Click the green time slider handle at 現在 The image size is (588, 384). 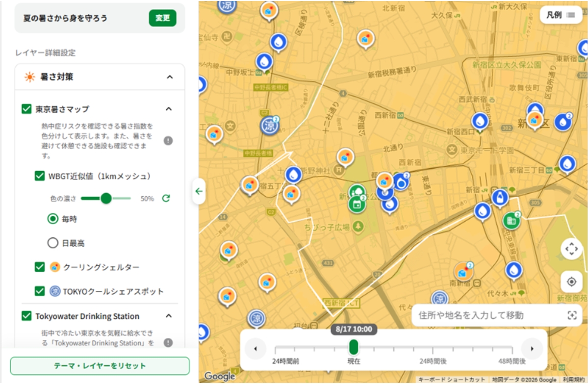tap(354, 347)
